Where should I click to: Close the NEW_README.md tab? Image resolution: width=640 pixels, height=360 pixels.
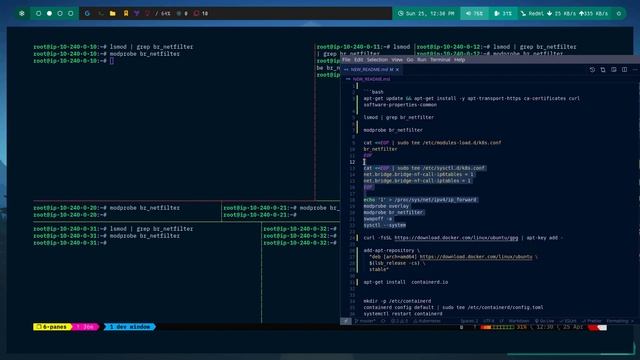point(397,69)
